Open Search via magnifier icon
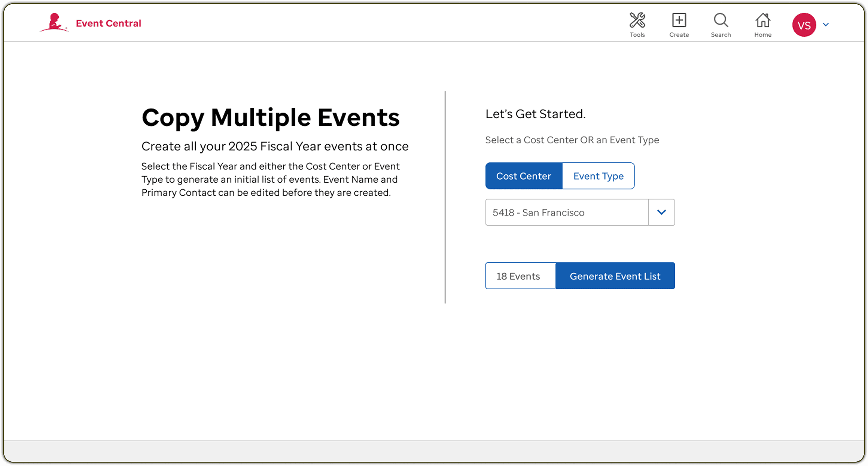Viewport: 868px width, 466px height. [x=721, y=20]
